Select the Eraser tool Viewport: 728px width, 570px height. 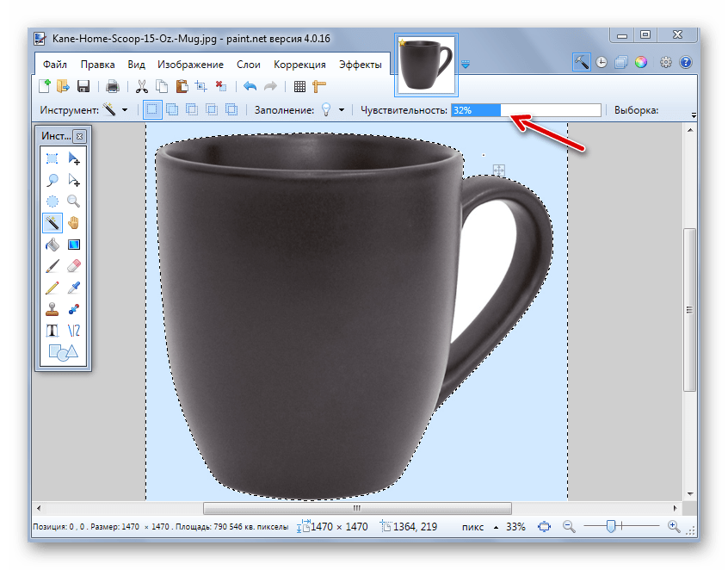click(x=74, y=267)
